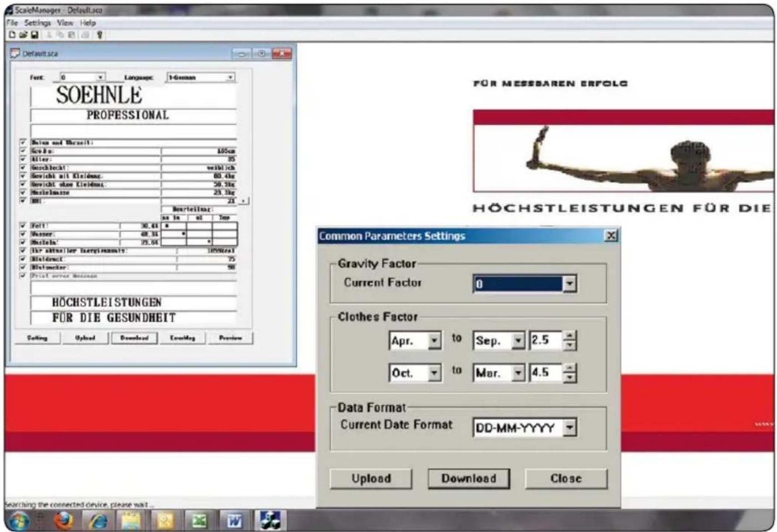777x532 pixels.
Task: Open the Language dropdown showing German
Action: tap(230, 77)
